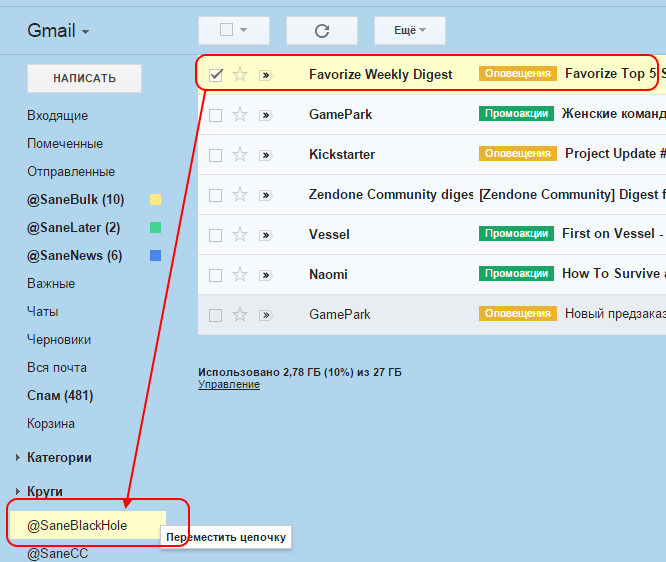Open the Favorize Top 5 message
Image resolution: width=666 pixels, height=562 pixels.
615,74
